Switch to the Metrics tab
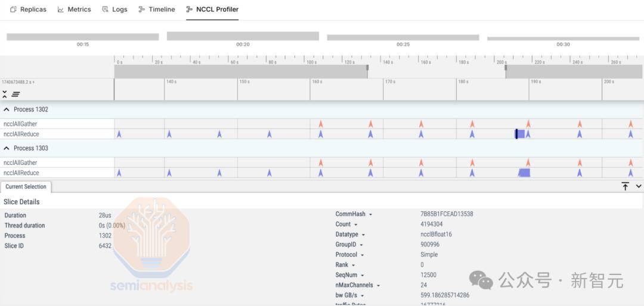Viewport: 644px width, 306px height. pos(74,9)
